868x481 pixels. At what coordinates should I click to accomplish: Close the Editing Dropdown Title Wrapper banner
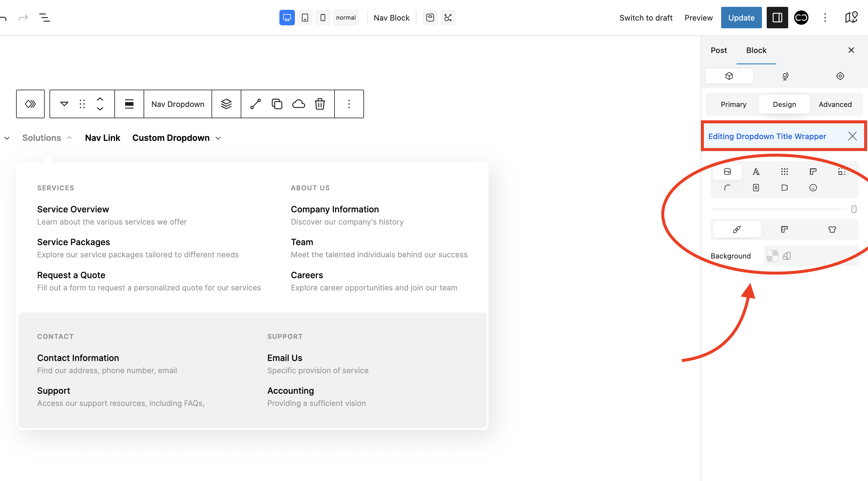(852, 136)
